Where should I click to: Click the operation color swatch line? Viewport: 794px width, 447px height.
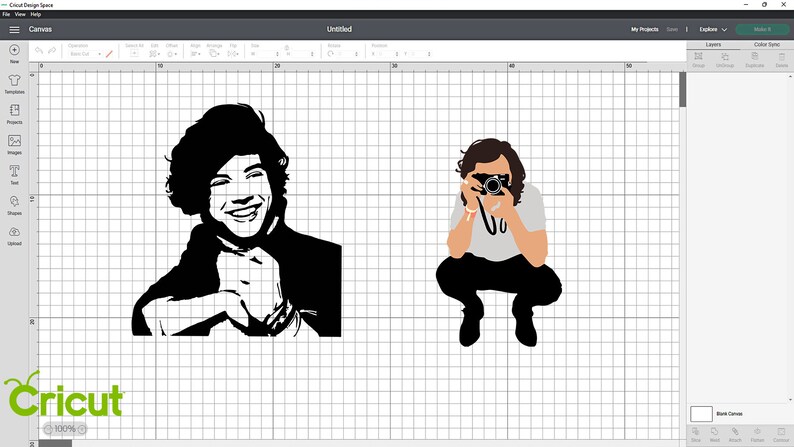click(x=109, y=54)
